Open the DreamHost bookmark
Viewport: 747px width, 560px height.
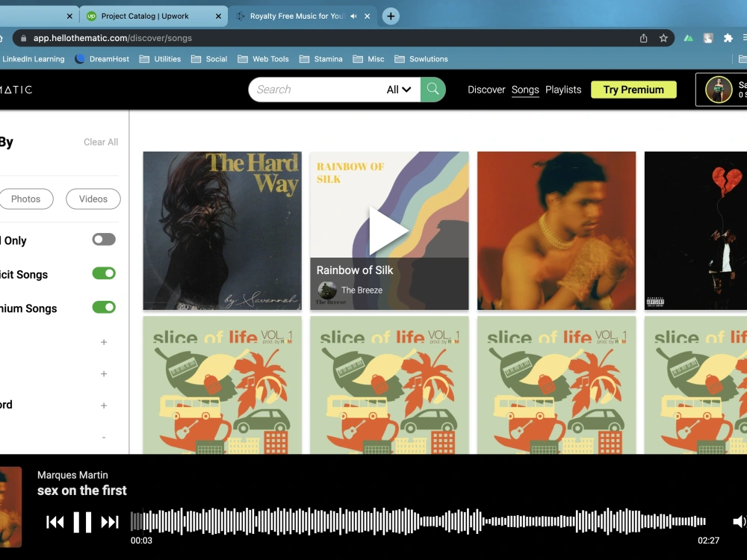click(102, 59)
